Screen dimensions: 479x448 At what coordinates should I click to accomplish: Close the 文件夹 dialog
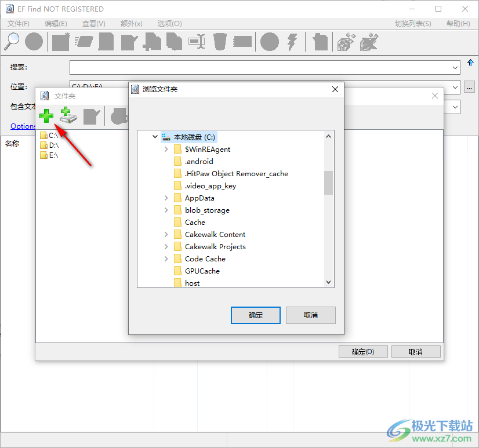click(x=435, y=96)
